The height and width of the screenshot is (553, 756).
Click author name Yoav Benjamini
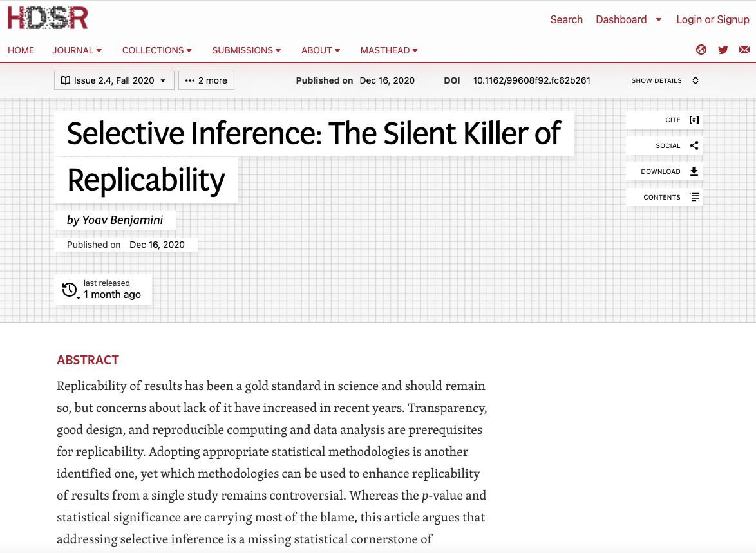(122, 220)
